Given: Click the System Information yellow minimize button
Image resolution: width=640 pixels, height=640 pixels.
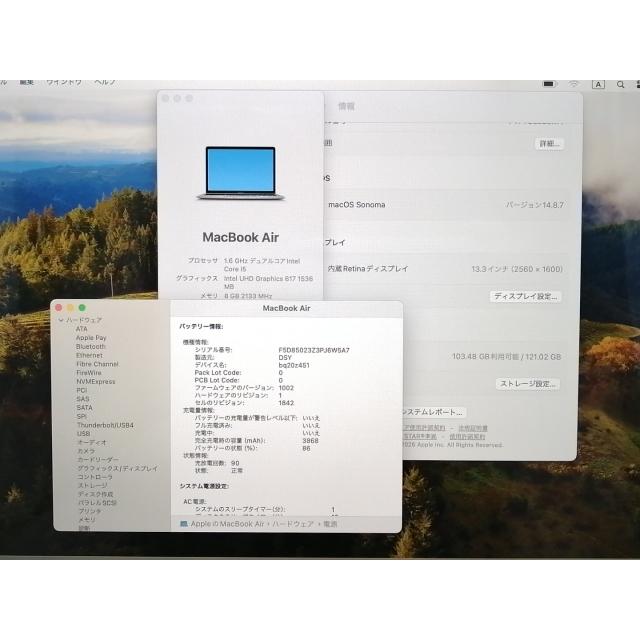Looking at the screenshot, I should point(70,307).
